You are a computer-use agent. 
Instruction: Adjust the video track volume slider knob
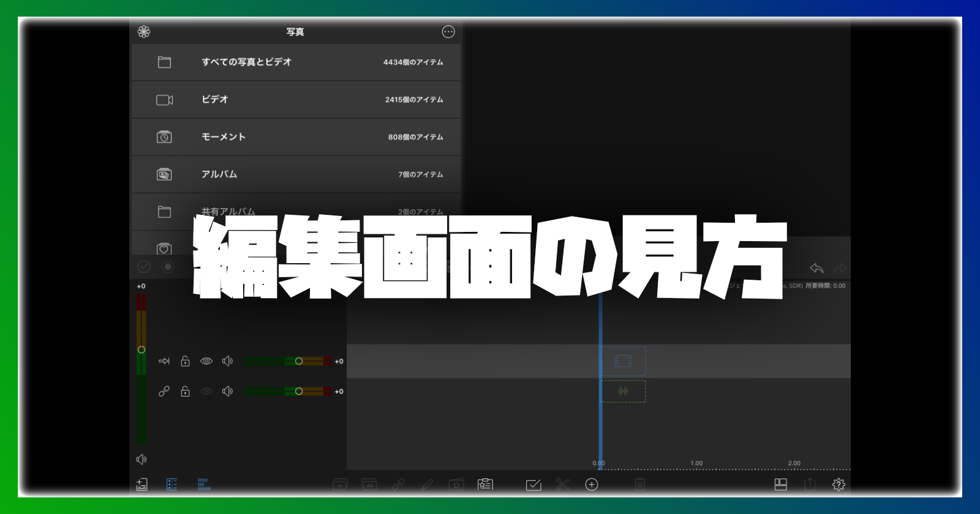(299, 361)
